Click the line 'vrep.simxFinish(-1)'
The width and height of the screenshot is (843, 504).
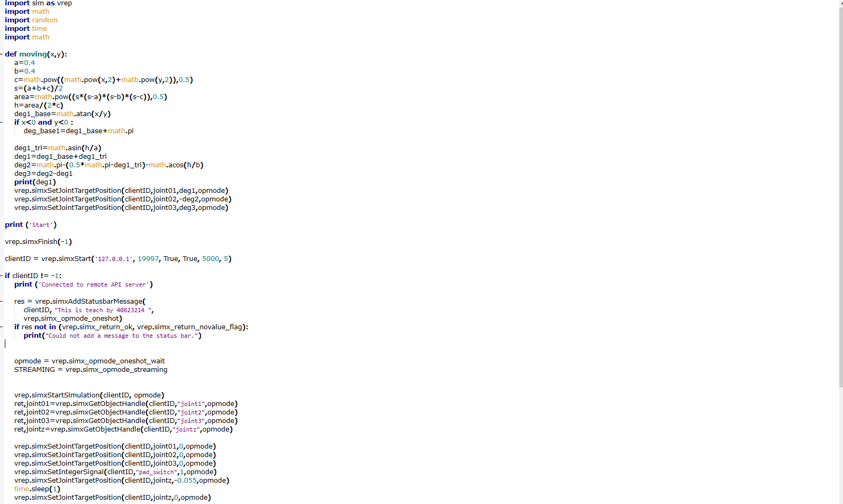tap(38, 242)
